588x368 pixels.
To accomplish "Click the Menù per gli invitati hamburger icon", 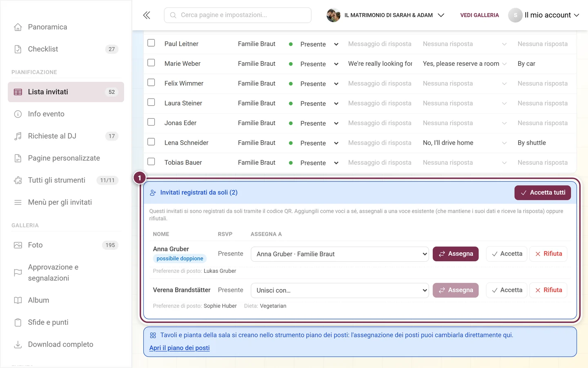I will (18, 202).
